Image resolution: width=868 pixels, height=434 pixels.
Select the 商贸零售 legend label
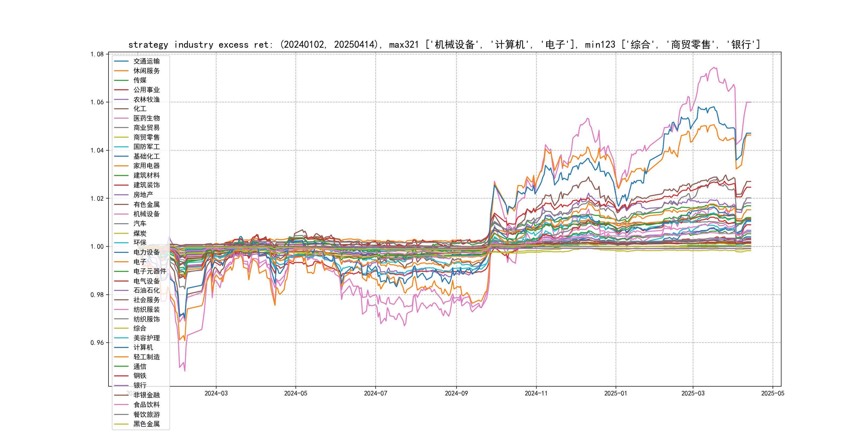click(x=146, y=137)
